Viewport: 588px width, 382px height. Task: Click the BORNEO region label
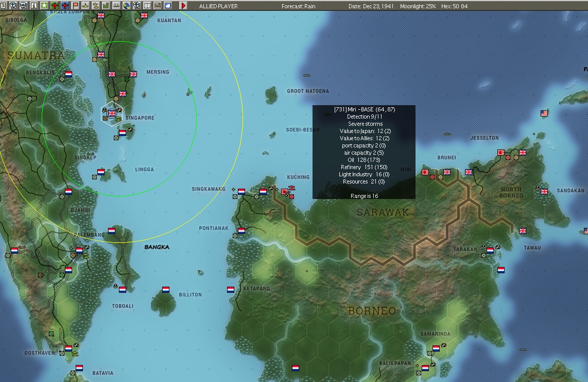tap(372, 311)
